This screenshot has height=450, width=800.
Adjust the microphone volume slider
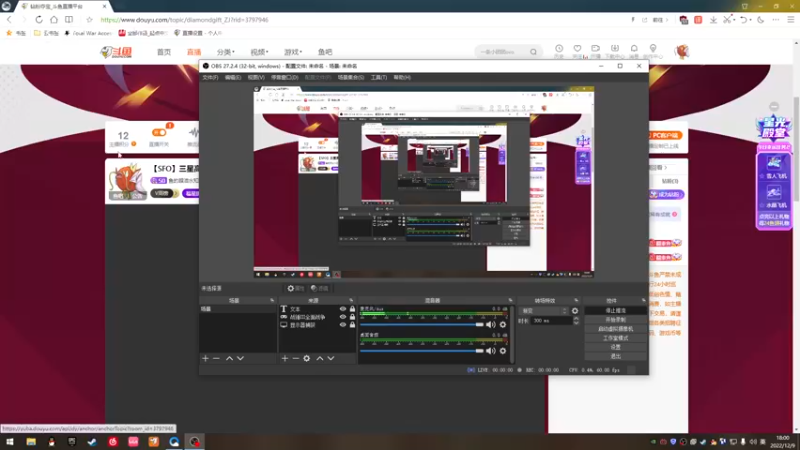tap(421, 324)
